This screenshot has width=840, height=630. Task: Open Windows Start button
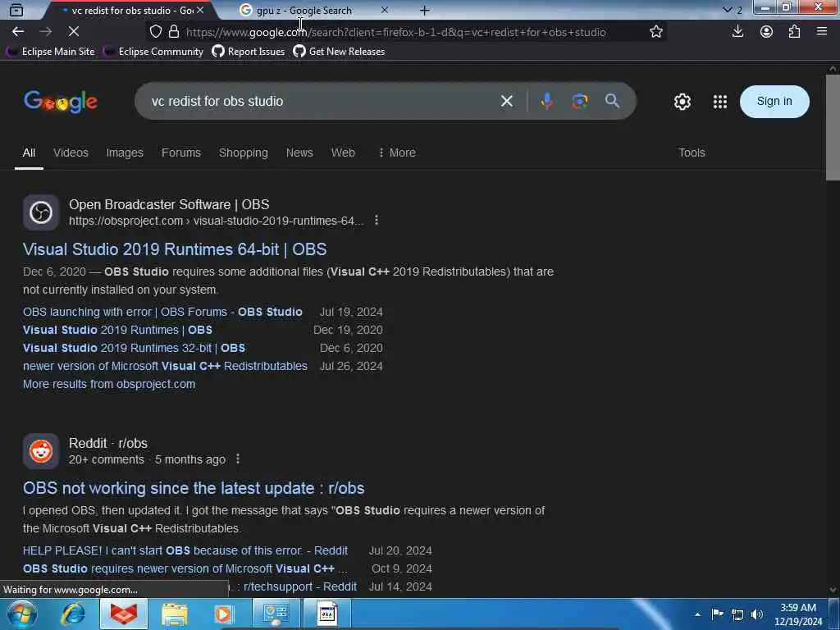coord(21,614)
